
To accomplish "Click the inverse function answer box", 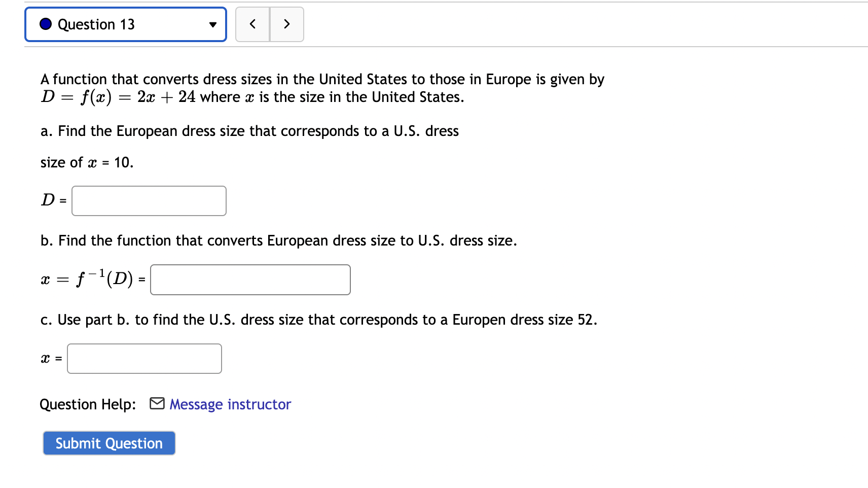I will 249,280.
